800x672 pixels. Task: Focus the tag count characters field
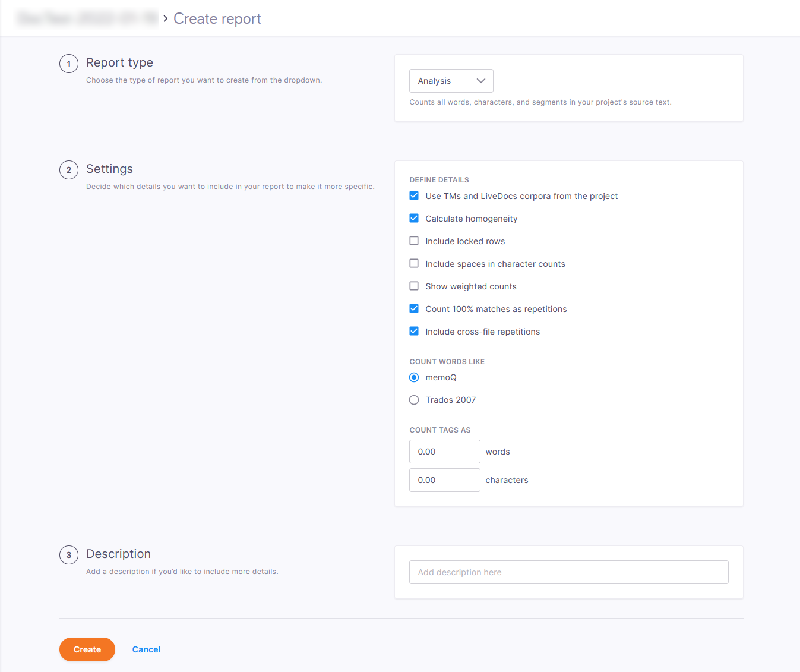444,480
